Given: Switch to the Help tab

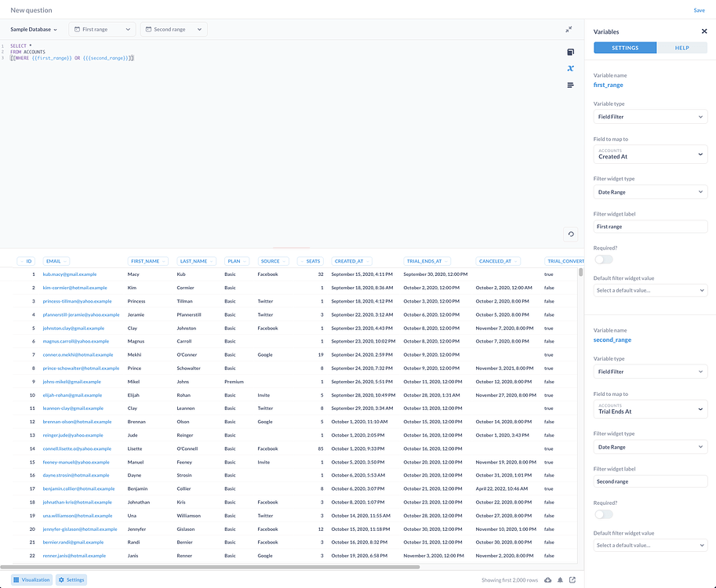Looking at the screenshot, I should [x=681, y=48].
